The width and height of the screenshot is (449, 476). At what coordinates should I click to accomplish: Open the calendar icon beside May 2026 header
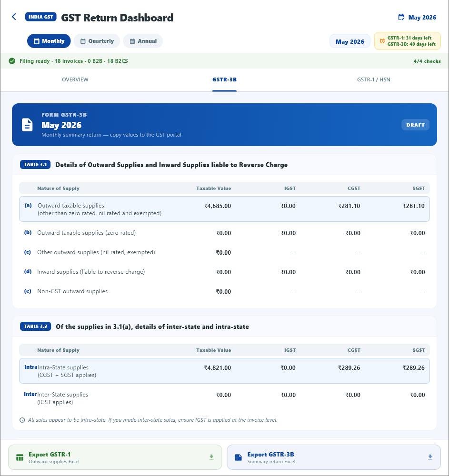click(401, 17)
